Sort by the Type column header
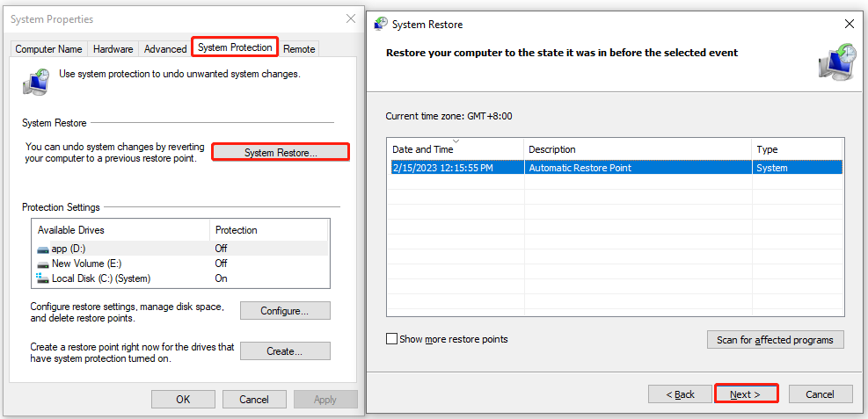The image size is (868, 419). click(x=797, y=149)
